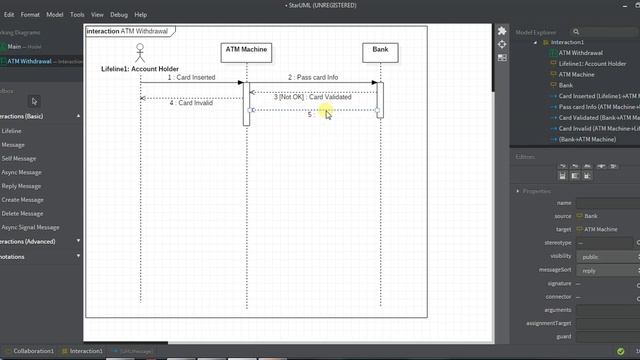Click the crosshair navigator icon in side strip
Image resolution: width=640 pixels, height=360 pixels.
(502, 44)
